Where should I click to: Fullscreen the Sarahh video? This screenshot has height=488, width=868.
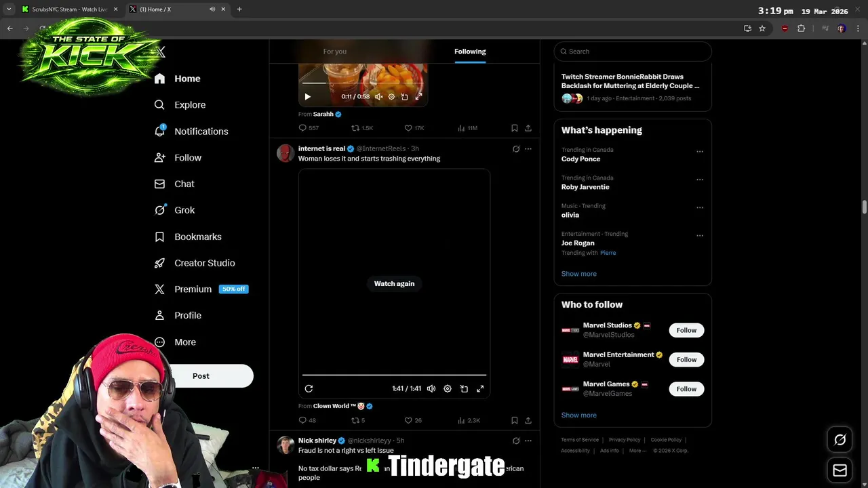coord(418,97)
